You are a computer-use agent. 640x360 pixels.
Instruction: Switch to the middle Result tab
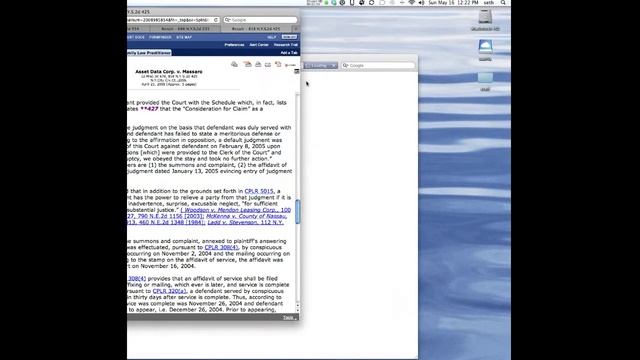[185, 29]
